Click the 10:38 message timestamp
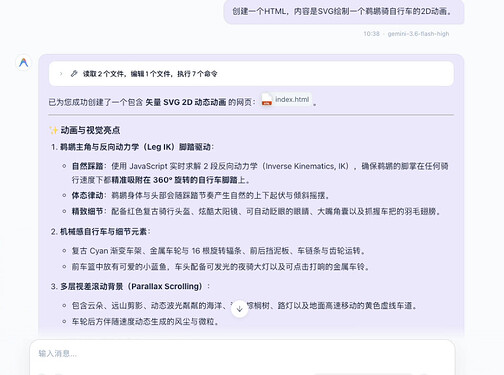Viewport: 504px width, 375px height. (371, 34)
